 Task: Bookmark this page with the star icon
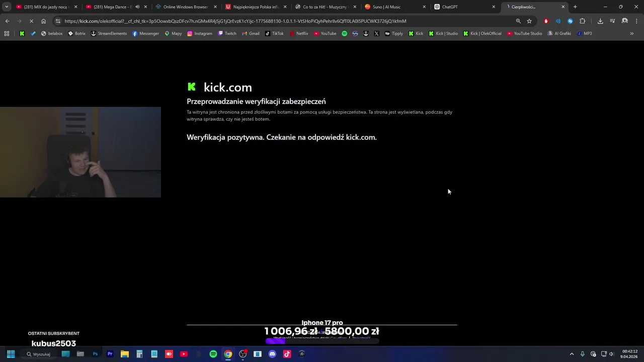coord(529,21)
